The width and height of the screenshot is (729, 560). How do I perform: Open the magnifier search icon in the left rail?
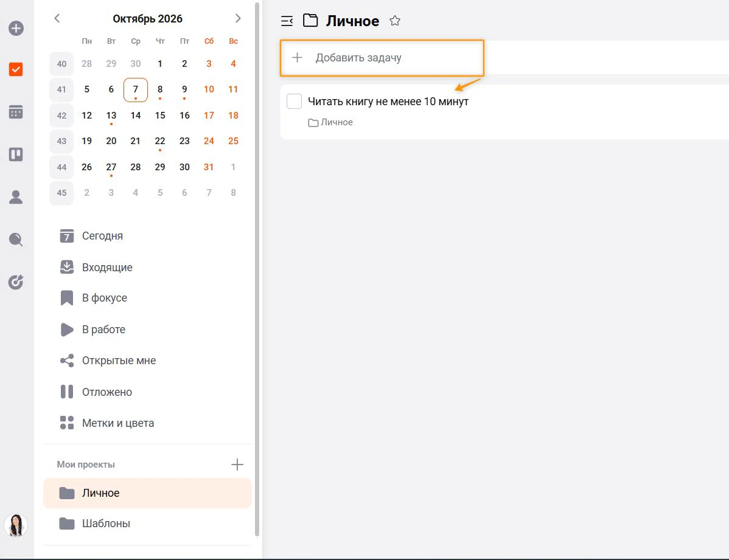click(16, 240)
